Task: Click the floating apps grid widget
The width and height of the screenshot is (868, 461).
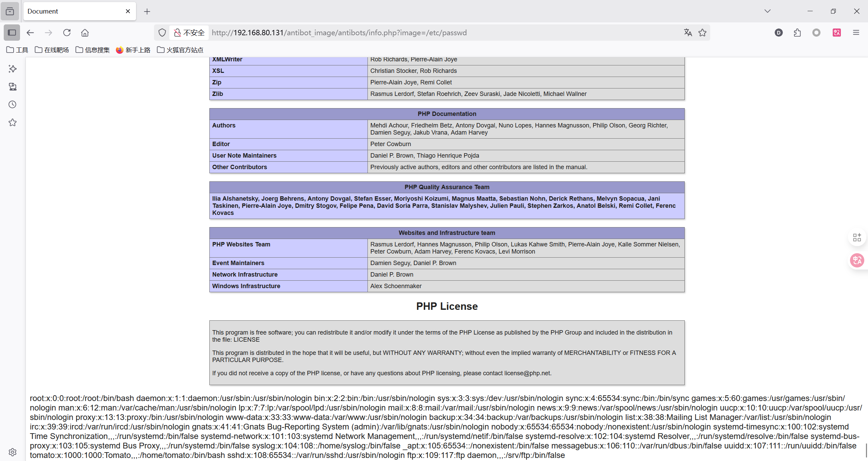Action: [857, 237]
